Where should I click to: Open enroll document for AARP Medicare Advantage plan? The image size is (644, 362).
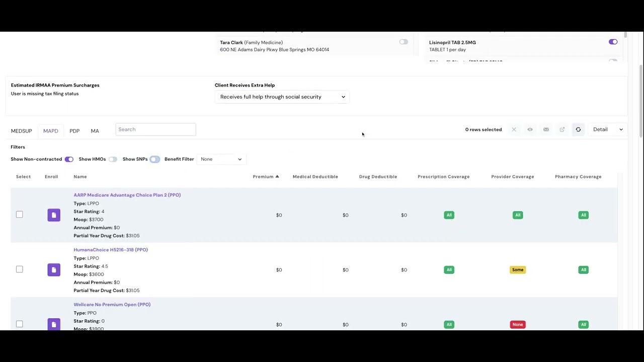point(54,215)
